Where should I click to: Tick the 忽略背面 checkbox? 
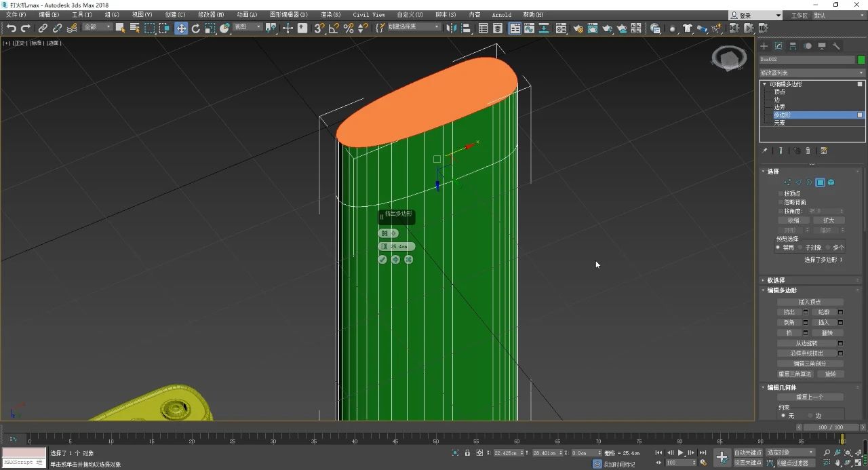[781, 202]
